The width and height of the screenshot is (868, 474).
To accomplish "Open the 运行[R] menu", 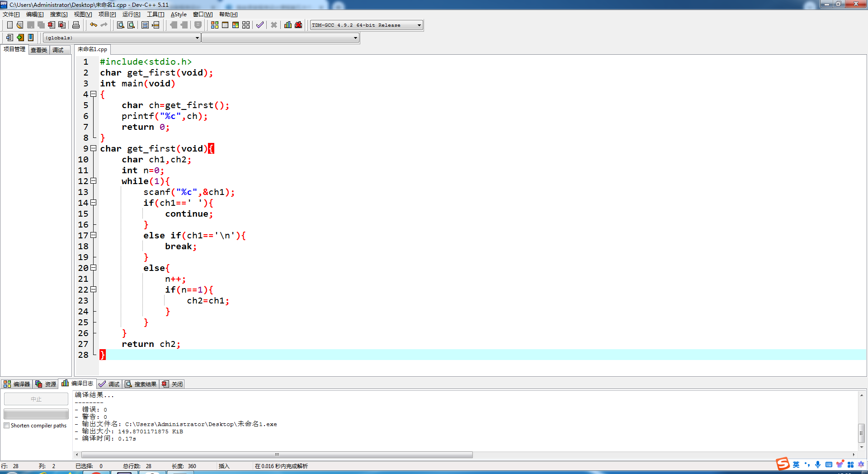I will (132, 14).
